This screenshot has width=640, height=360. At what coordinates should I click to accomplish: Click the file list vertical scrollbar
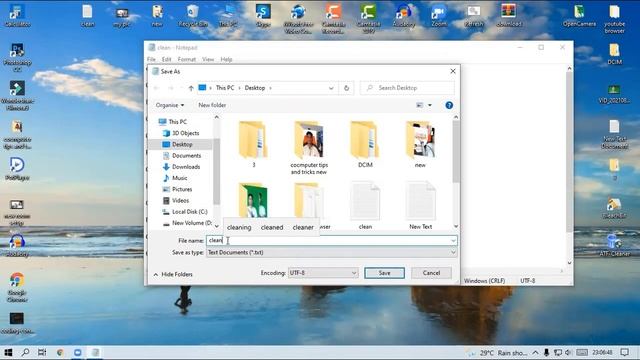click(x=456, y=152)
